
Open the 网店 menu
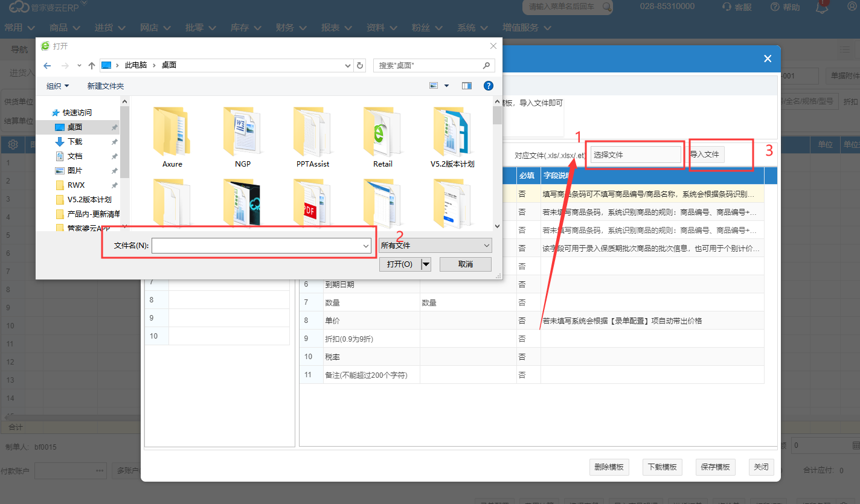pyautogui.click(x=155, y=27)
